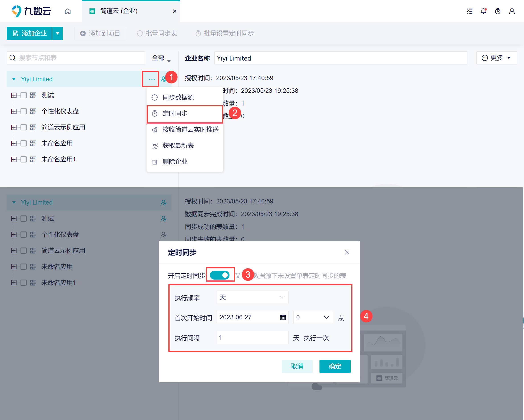The width and height of the screenshot is (524, 420).
Task: Open the 更多 dropdown button
Action: coord(496,58)
